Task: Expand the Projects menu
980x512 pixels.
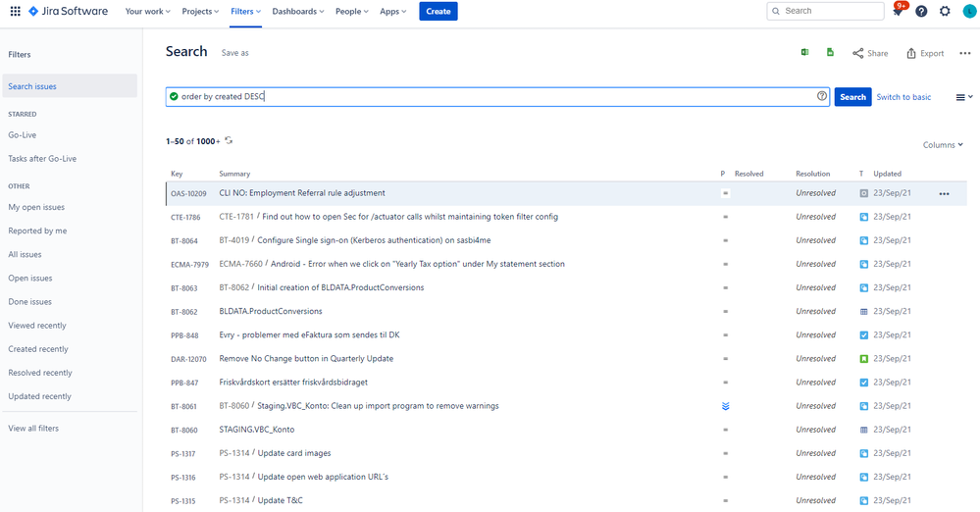Action: [200, 11]
